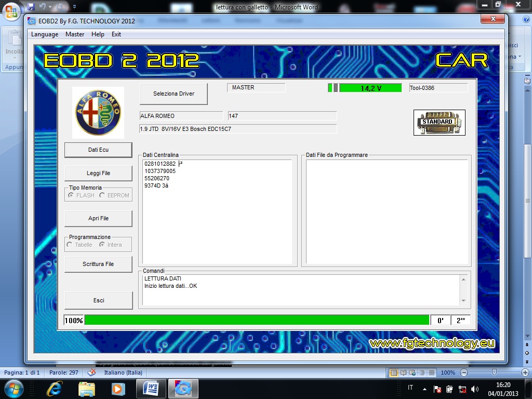Click Redo in Word quick access toolbar
This screenshot has width=532, height=399.
click(59, 6)
